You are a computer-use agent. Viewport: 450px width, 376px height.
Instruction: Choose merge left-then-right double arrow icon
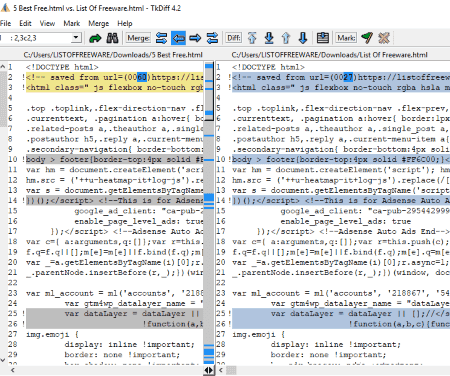pyautogui.click(x=161, y=38)
